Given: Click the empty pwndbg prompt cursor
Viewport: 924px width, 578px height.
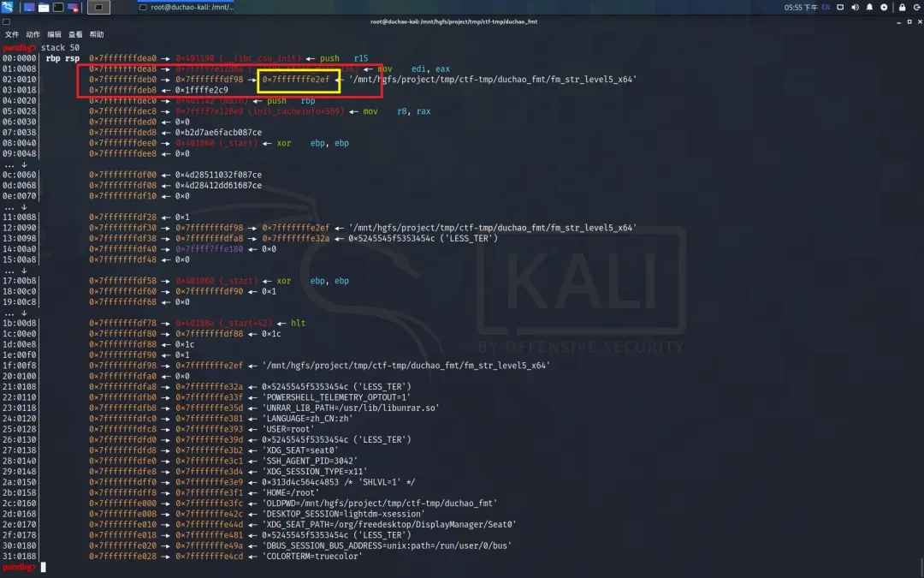Looking at the screenshot, I should point(43,567).
